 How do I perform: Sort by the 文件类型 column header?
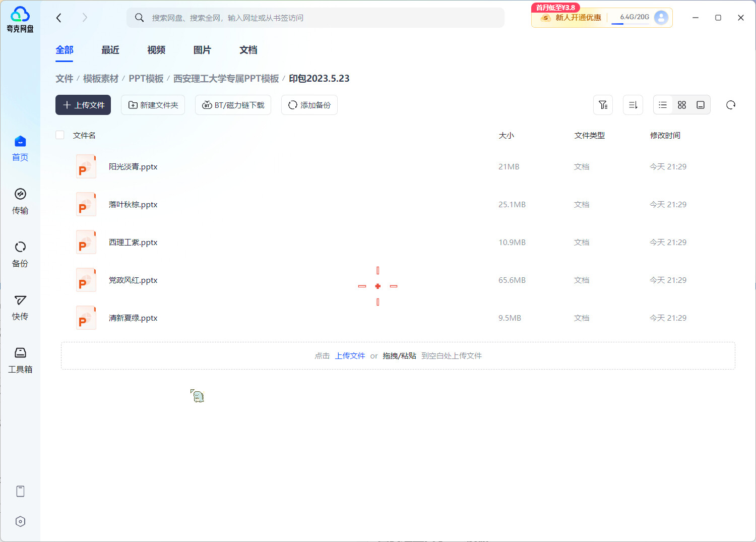point(589,135)
